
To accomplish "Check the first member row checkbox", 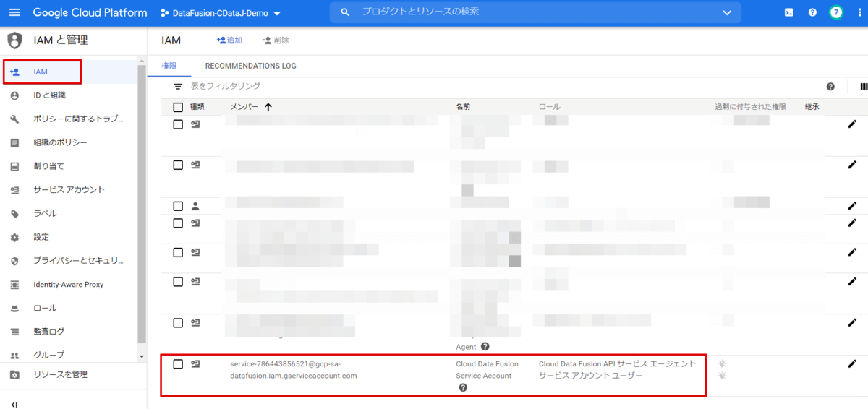I will pos(178,124).
